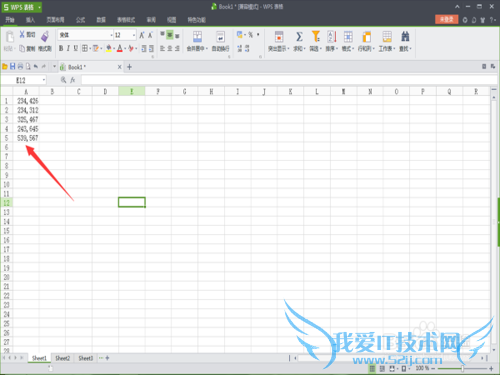Toggle Underline formatting
This screenshot has width=500, height=375.
pyautogui.click(x=76, y=48)
